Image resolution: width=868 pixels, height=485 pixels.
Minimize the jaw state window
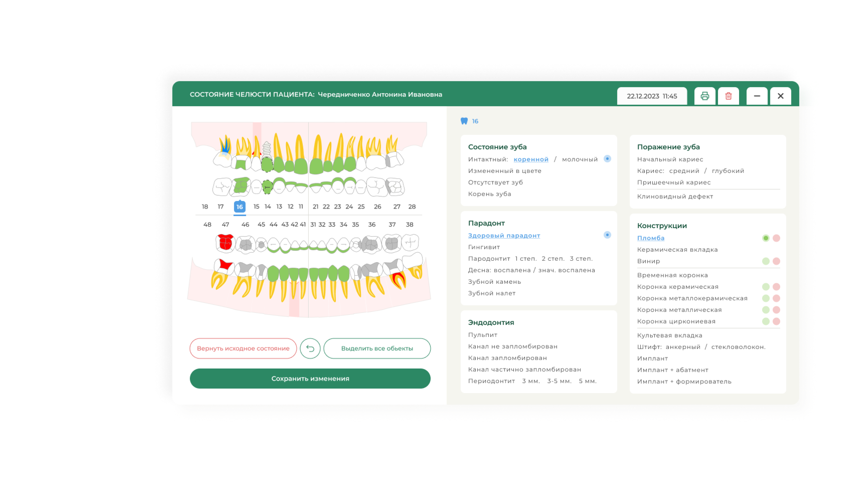click(x=757, y=96)
